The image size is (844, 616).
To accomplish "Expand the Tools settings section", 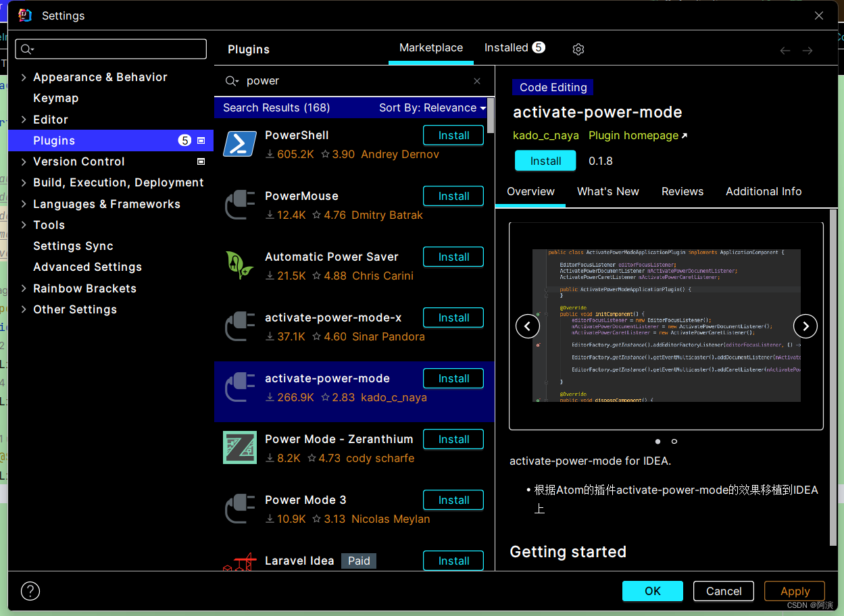I will 24,225.
